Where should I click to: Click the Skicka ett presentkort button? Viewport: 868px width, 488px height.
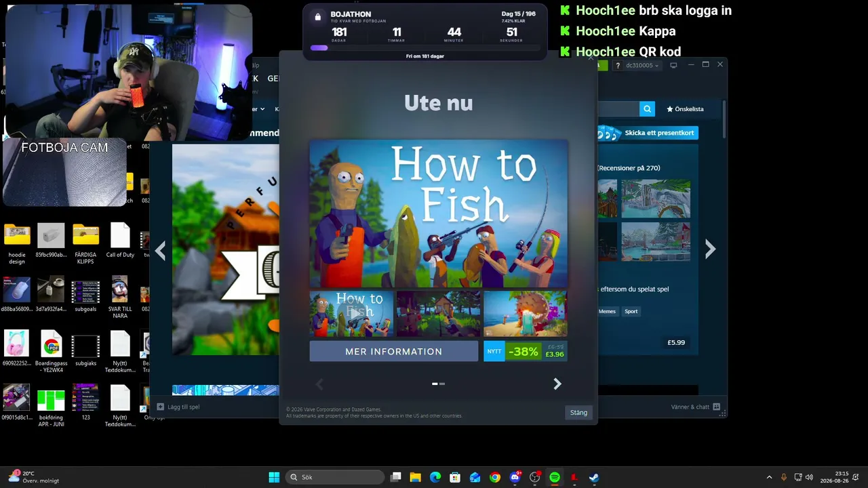tap(648, 133)
